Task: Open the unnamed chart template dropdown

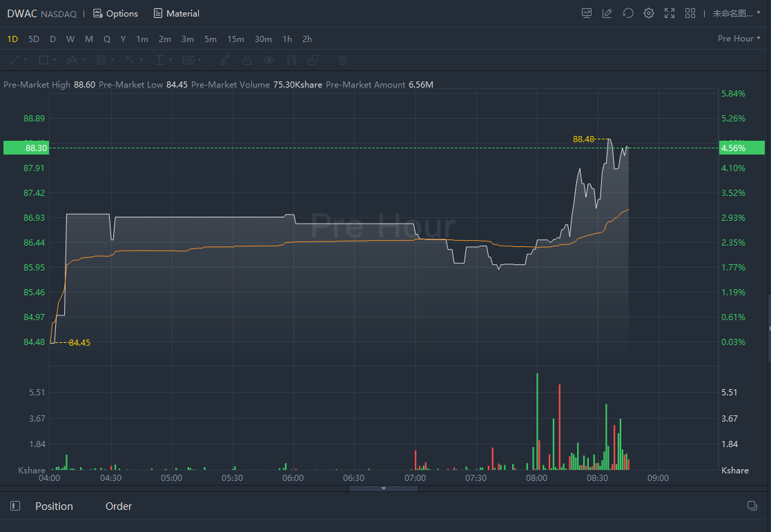Action: 736,13
